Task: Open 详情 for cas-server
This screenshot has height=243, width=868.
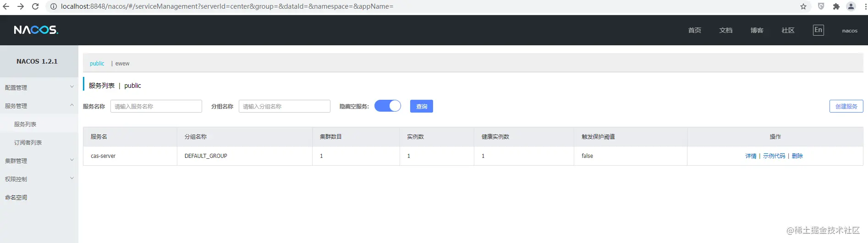Action: pos(751,156)
